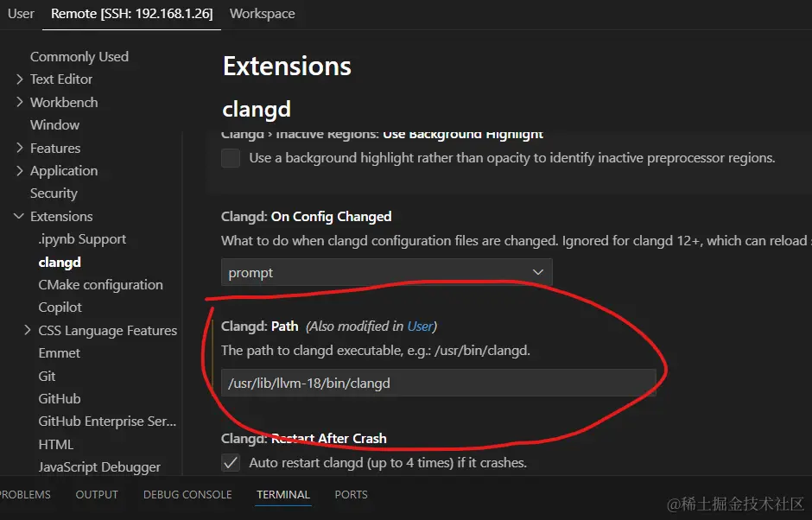Select CMake configuration in settings tree
The width and height of the screenshot is (812, 520).
coord(100,285)
